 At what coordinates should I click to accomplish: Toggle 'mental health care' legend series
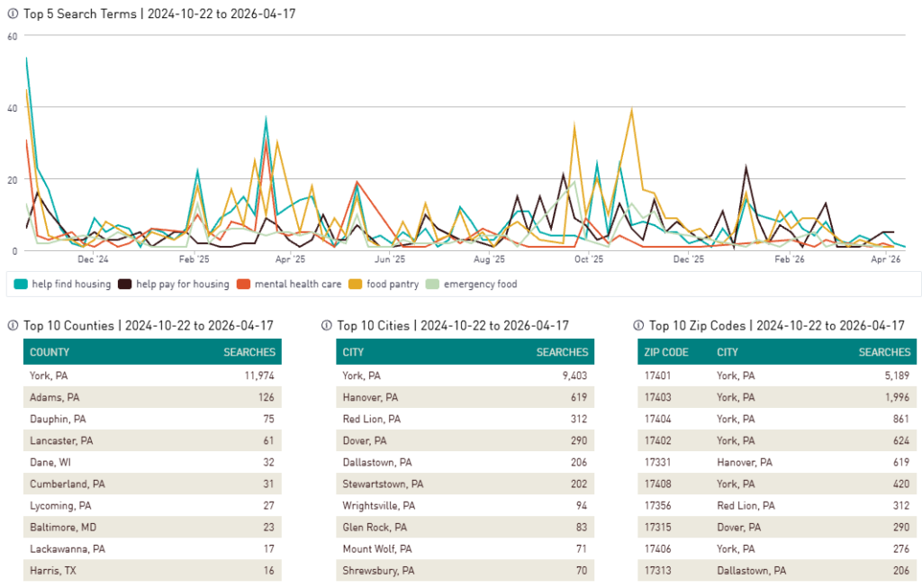point(297,285)
